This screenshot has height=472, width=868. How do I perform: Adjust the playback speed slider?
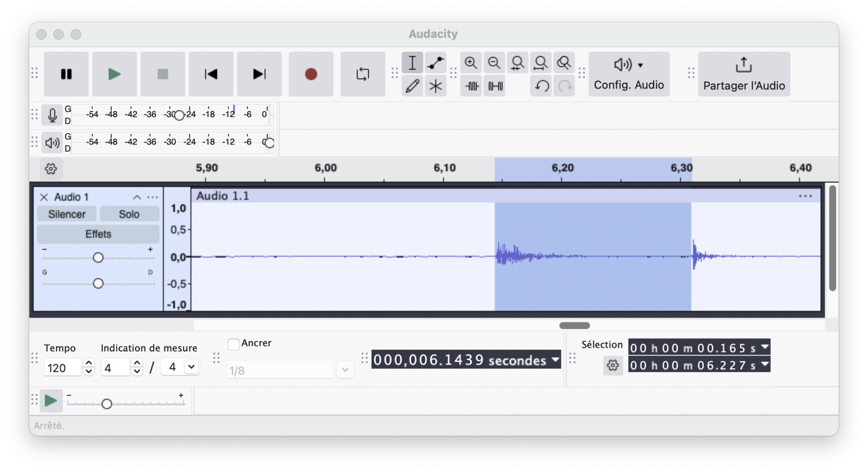(107, 404)
